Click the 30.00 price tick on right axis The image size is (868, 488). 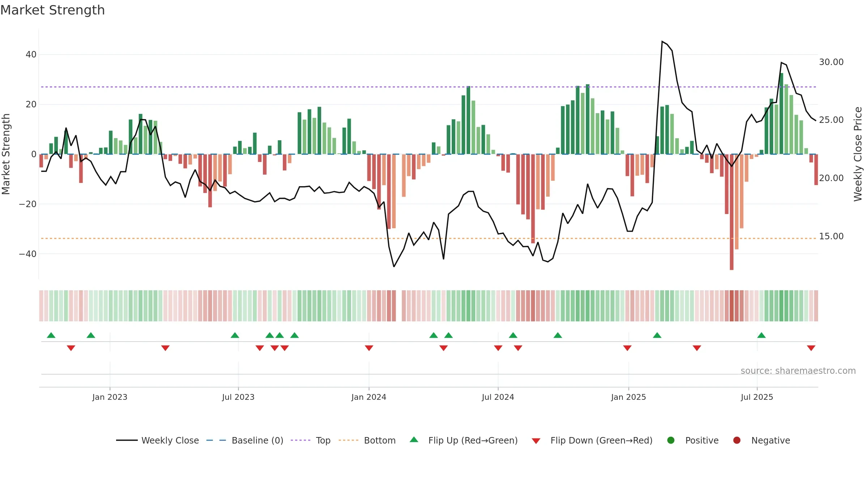[831, 62]
